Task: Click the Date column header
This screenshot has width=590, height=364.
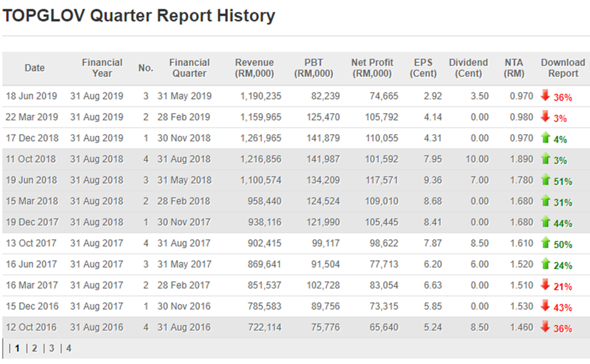Action: (x=34, y=68)
